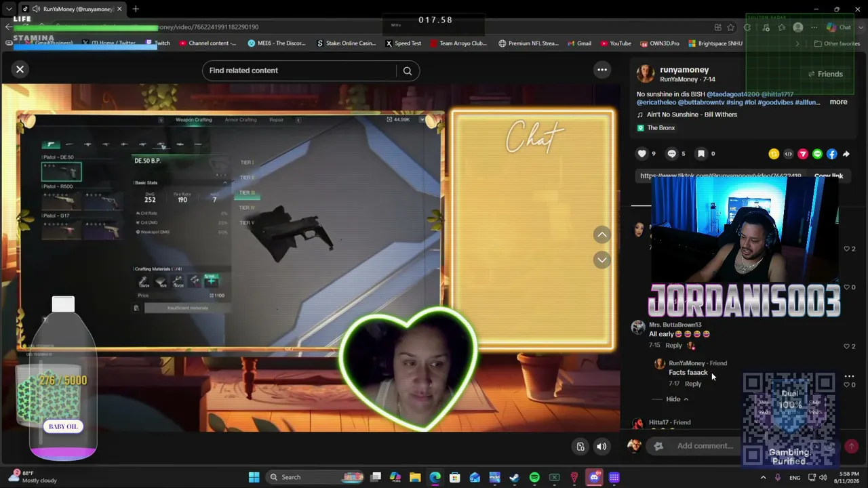Open comments via the speech bubble icon
Viewport: 868px width, 488px height.
tap(671, 154)
